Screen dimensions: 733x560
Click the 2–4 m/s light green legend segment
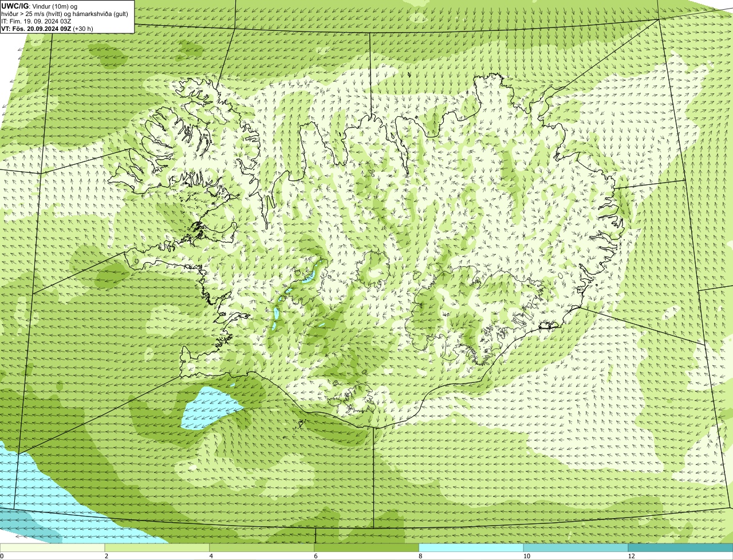tap(157, 547)
